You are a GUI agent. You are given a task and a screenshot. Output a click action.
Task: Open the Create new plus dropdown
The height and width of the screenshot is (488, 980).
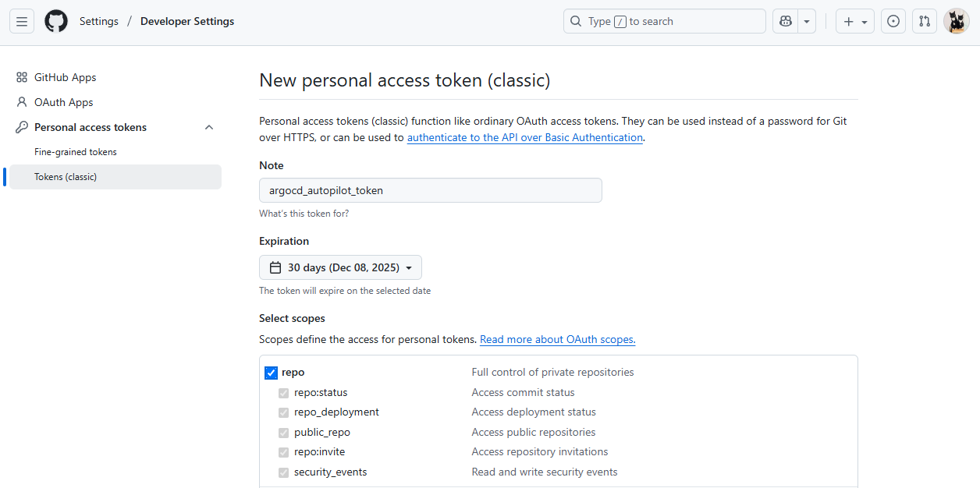(x=855, y=22)
